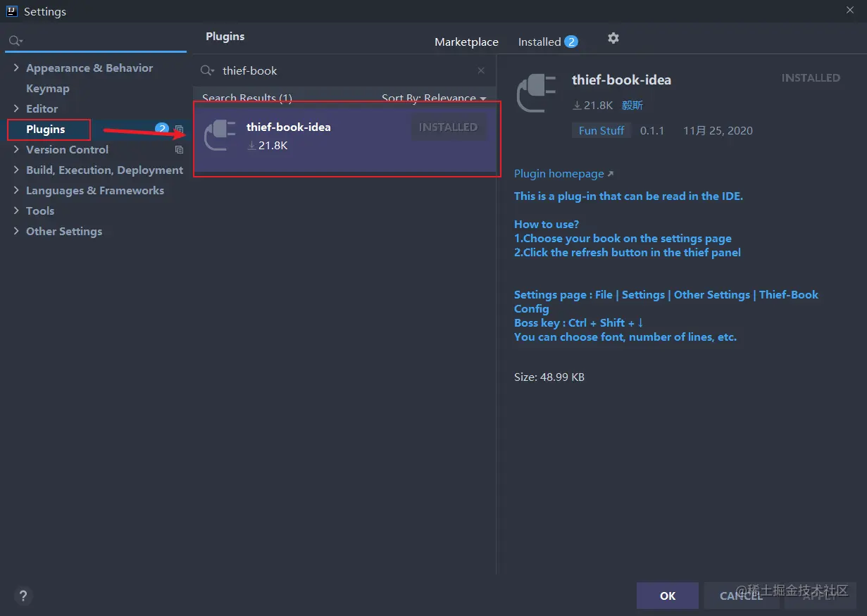Click the Fun Stuff tag
Image resolution: width=867 pixels, height=616 pixels.
pyautogui.click(x=601, y=131)
